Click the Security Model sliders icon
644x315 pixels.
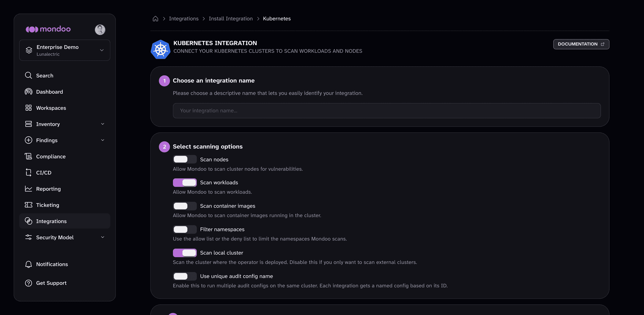[x=29, y=237]
